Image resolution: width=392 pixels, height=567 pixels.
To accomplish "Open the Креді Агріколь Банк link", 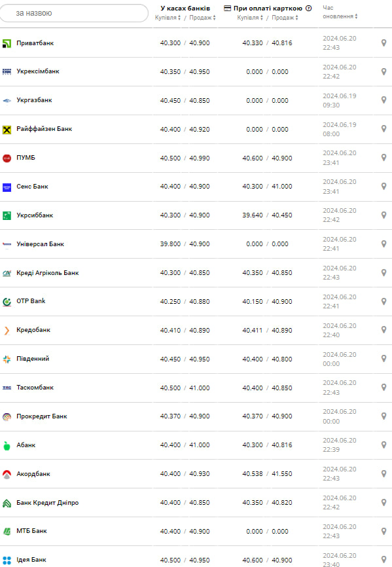I will click(48, 272).
